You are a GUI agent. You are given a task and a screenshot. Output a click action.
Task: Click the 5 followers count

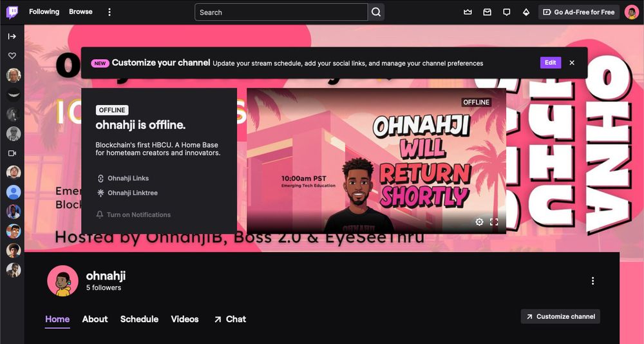click(x=104, y=288)
